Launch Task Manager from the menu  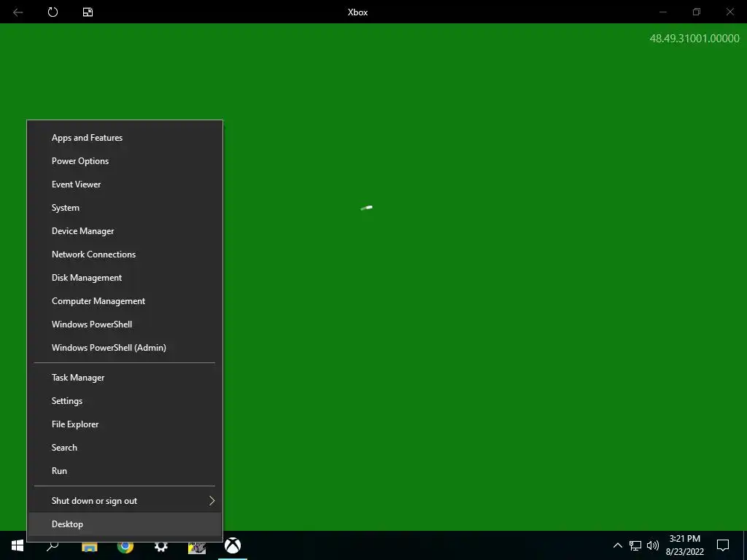pyautogui.click(x=125, y=378)
